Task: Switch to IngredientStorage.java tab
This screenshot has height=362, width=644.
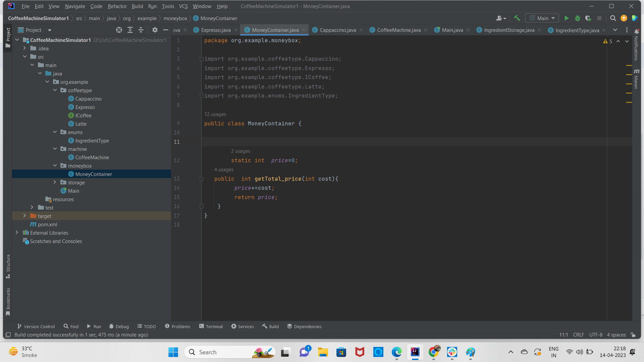Action: 509,30
